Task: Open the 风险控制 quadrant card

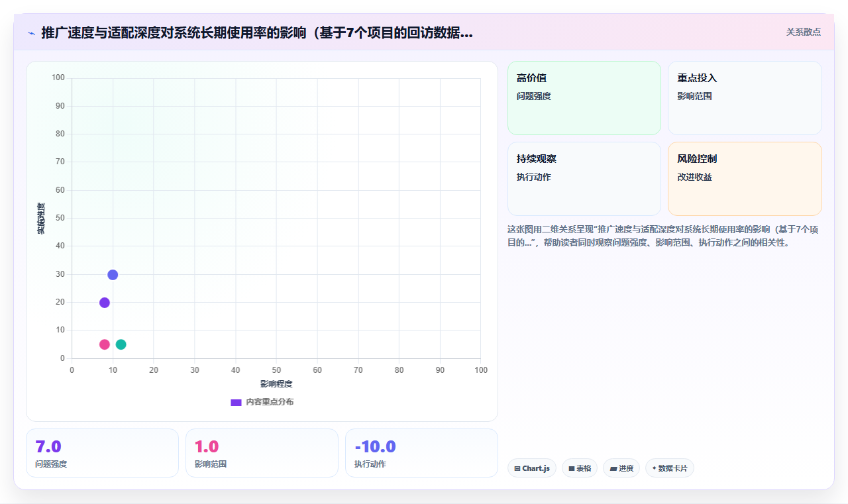Action: tap(745, 179)
